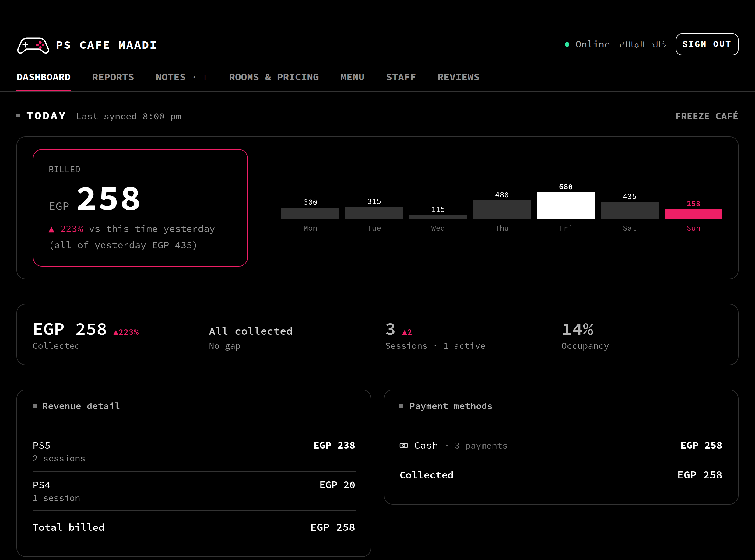Open the Reviews tab

coord(458,77)
